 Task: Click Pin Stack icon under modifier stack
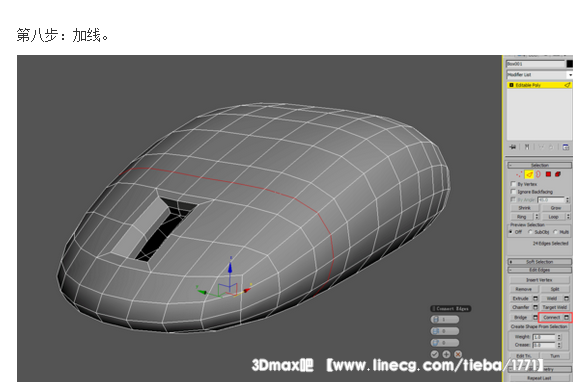click(513, 147)
